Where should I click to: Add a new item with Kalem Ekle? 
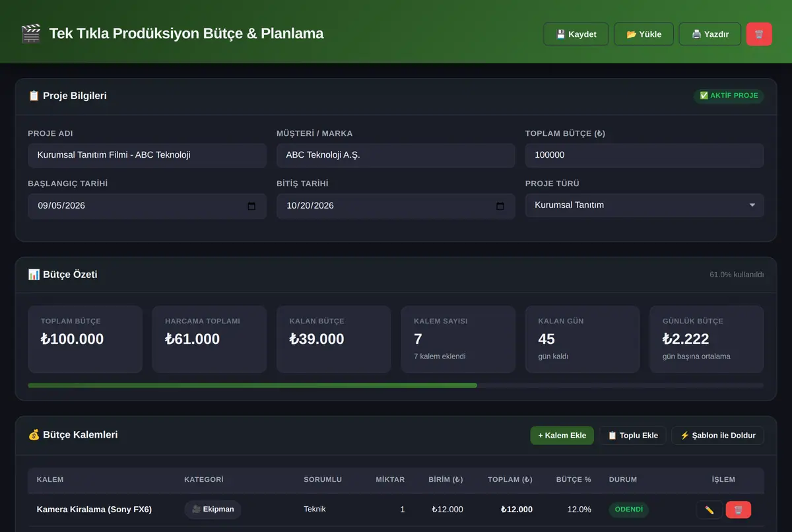click(562, 436)
